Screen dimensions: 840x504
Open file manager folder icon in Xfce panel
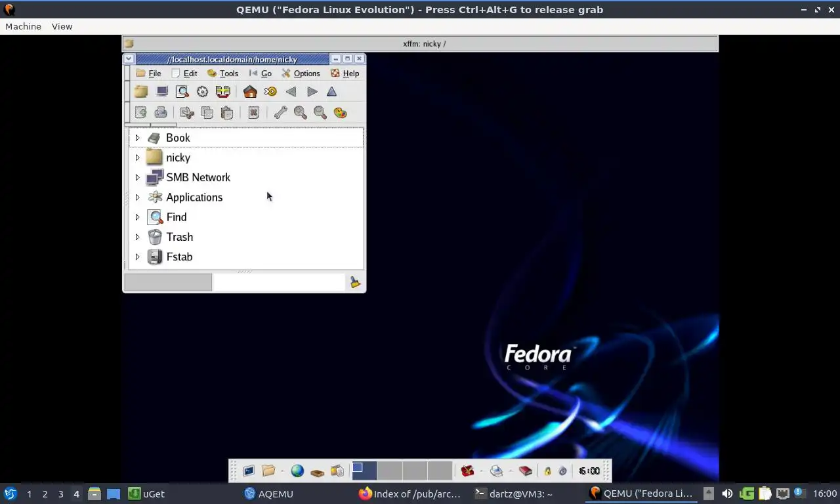(x=268, y=471)
